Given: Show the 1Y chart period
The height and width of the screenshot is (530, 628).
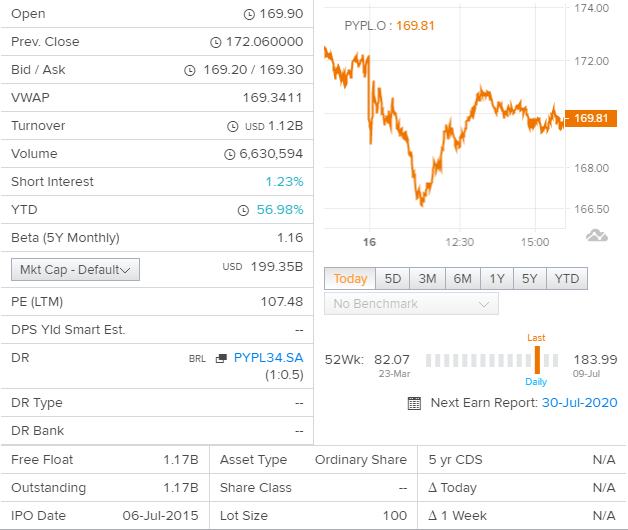Looking at the screenshot, I should [x=497, y=278].
